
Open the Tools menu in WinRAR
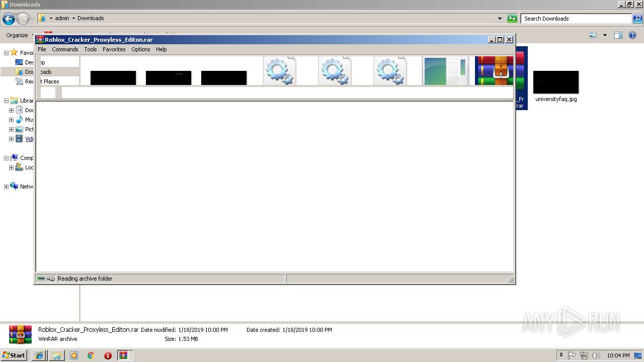click(91, 49)
